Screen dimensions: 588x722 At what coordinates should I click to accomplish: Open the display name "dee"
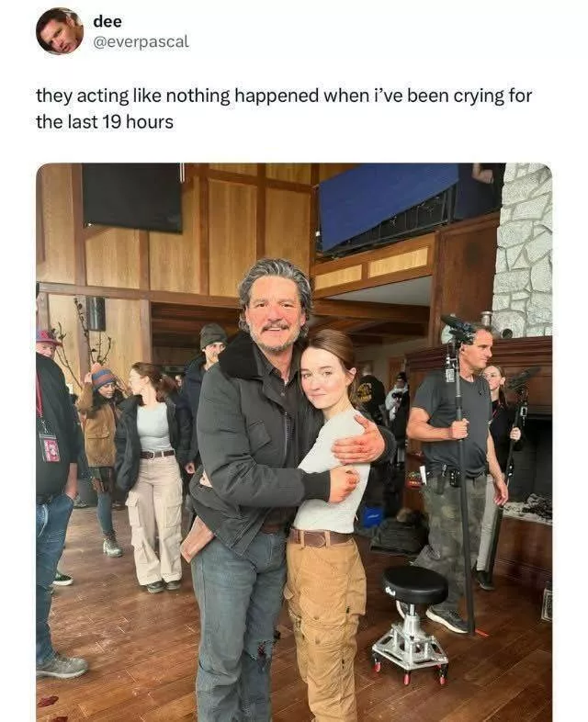107,21
